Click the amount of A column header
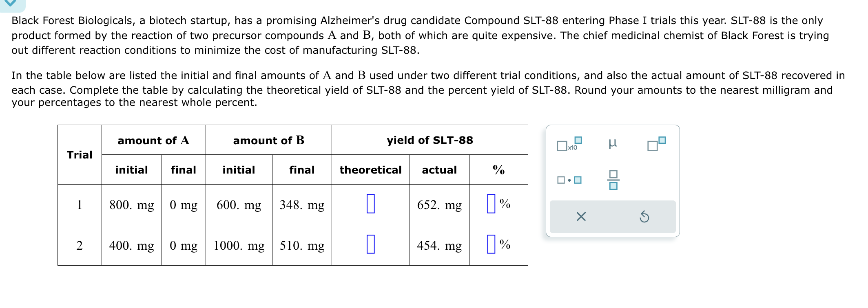 [153, 140]
